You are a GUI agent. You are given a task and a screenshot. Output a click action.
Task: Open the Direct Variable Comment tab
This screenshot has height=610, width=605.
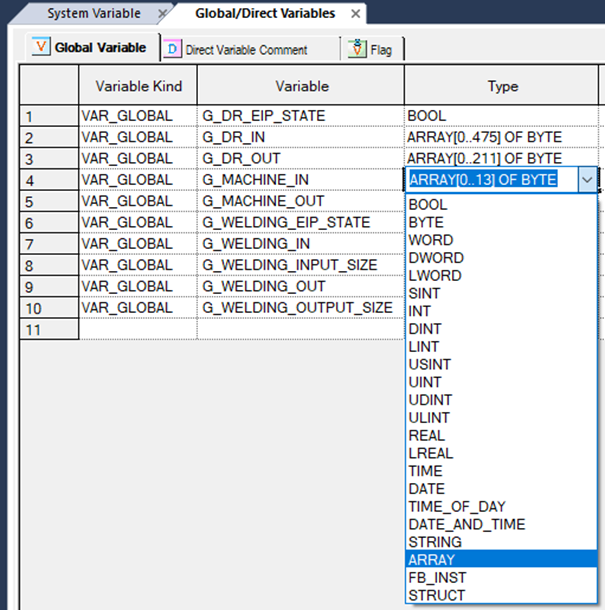coord(246,49)
